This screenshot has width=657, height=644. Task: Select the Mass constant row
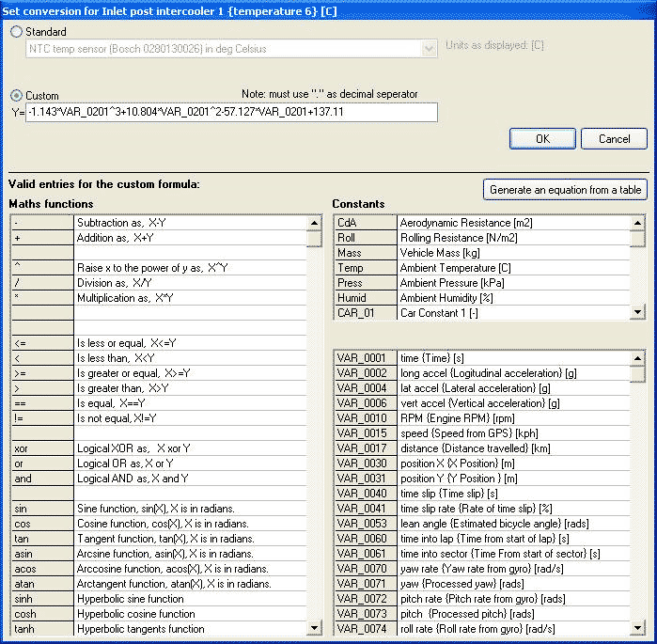pyautogui.click(x=365, y=253)
